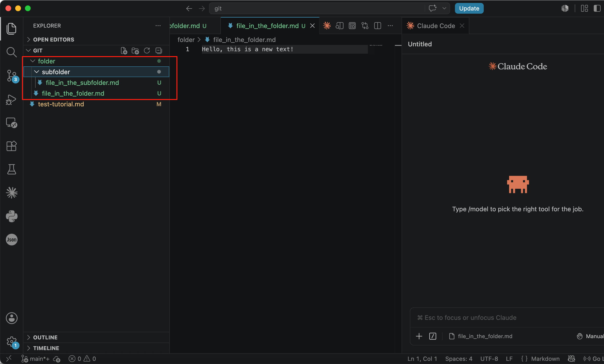Close the file_in_the_folder.md tab
The image size is (604, 364).
(x=312, y=26)
